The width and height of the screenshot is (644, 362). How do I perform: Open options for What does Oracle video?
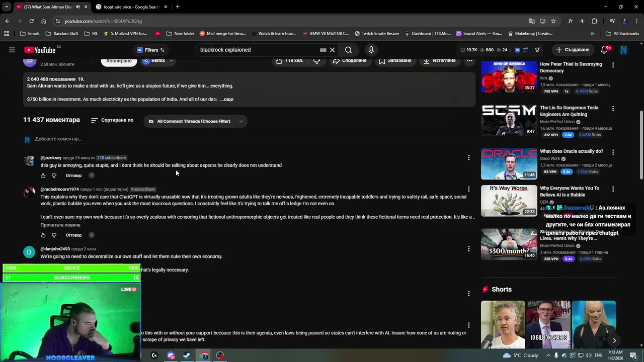(613, 152)
